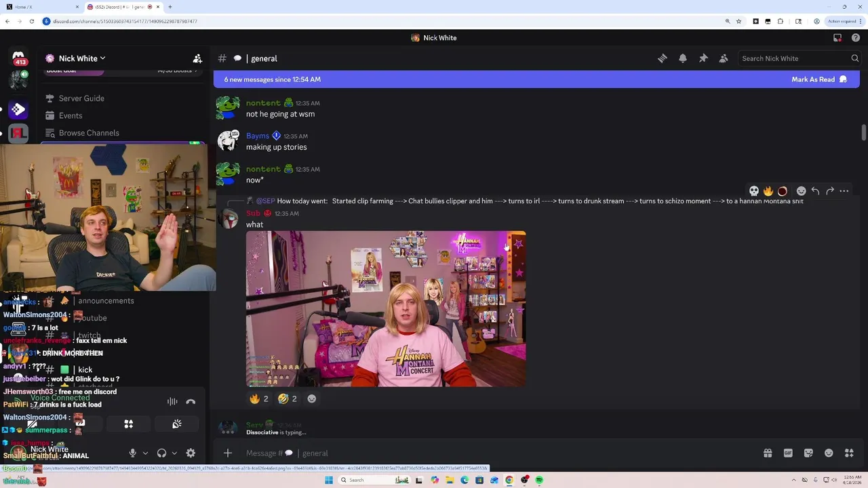
Task: Reload the page in Chrome
Action: tap(32, 21)
